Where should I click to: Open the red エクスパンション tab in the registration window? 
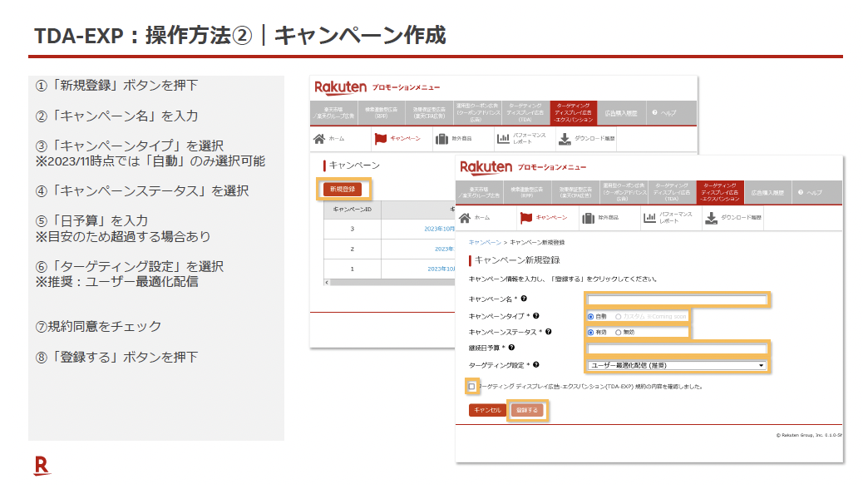pos(720,193)
